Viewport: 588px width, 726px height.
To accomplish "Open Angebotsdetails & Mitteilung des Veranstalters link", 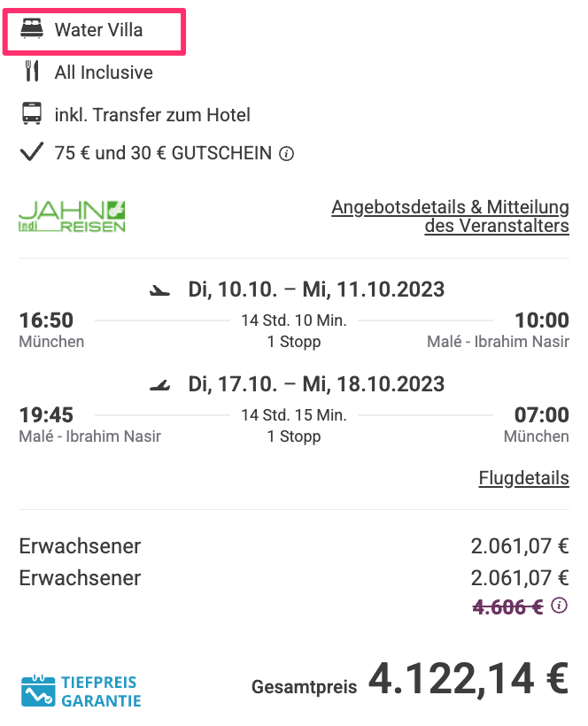I will 450,216.
